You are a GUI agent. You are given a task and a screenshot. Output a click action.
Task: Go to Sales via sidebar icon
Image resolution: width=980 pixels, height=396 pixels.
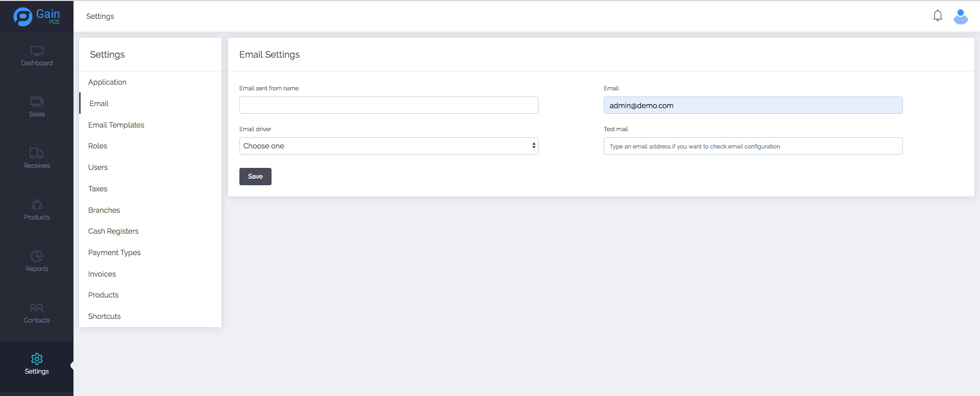tap(37, 102)
